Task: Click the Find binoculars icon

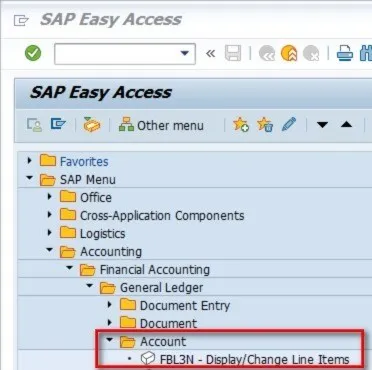Action: [366, 53]
